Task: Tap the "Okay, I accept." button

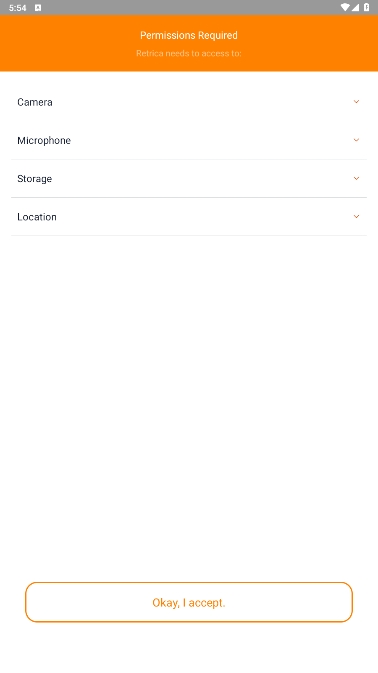Action: (189, 602)
